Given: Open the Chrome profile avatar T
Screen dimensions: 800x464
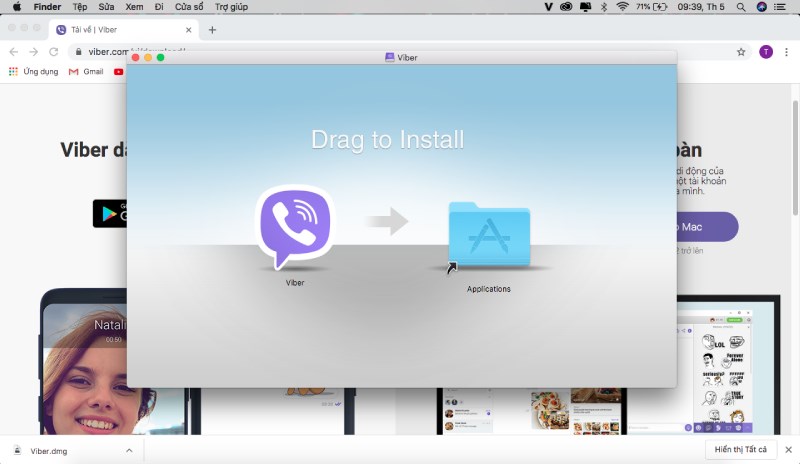Looking at the screenshot, I should tap(766, 52).
